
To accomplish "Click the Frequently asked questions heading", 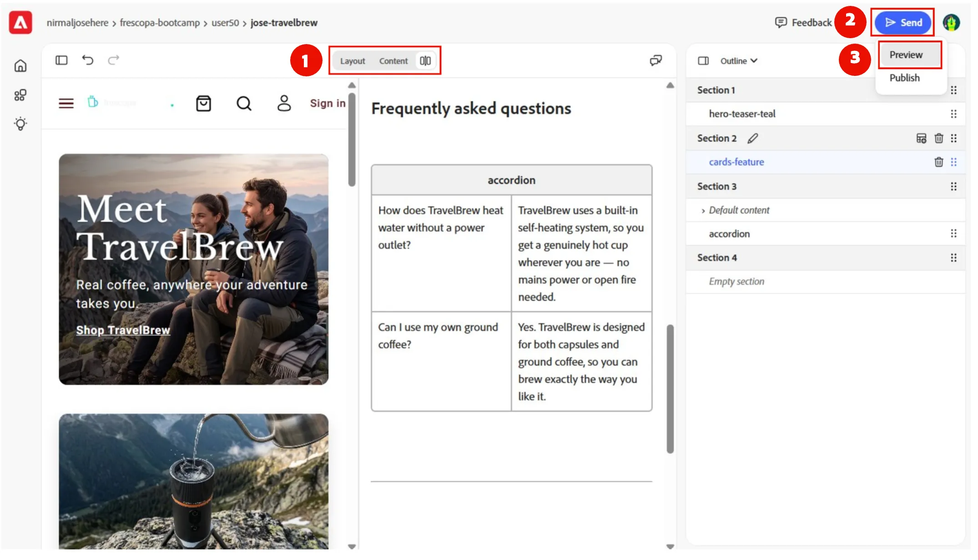I will (471, 108).
